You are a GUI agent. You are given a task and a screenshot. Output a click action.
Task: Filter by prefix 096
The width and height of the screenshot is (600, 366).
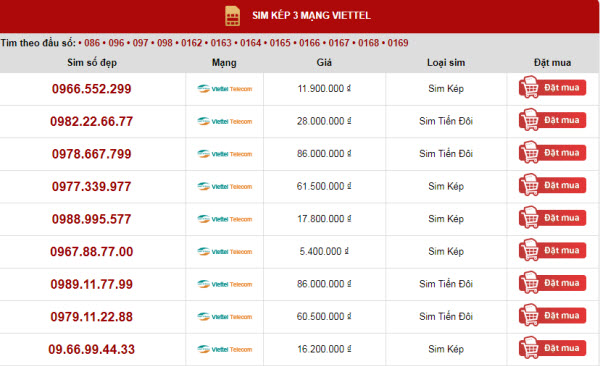[x=116, y=43]
